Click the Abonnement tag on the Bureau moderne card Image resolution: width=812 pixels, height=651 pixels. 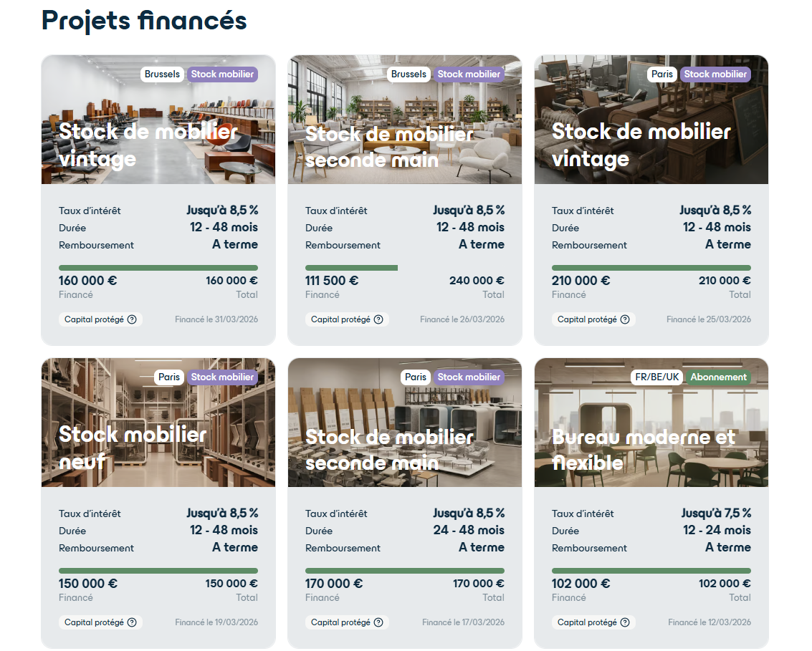[718, 377]
